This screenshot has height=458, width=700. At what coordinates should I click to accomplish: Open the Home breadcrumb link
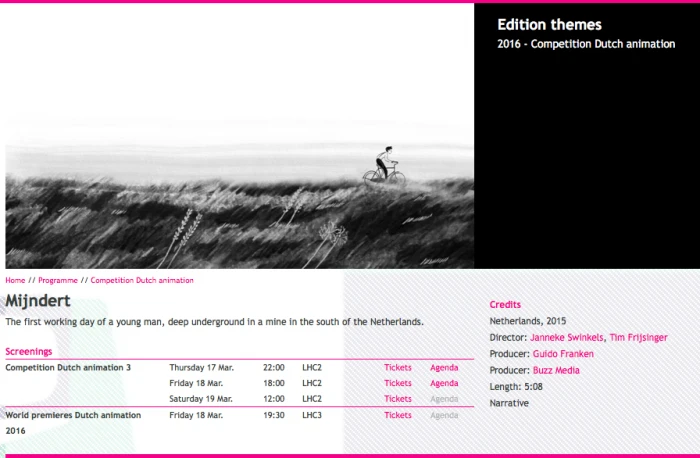(x=15, y=280)
